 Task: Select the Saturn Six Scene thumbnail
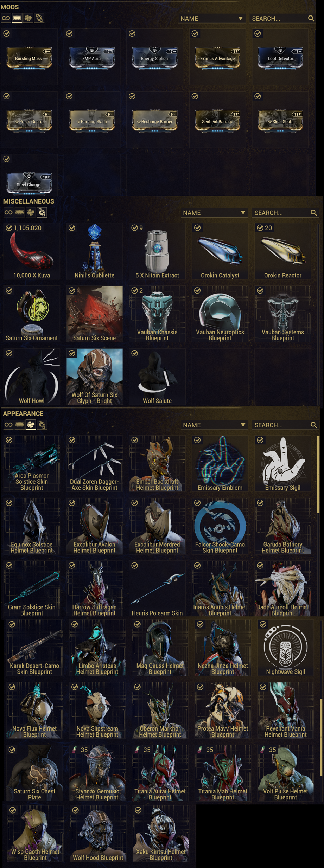click(94, 314)
